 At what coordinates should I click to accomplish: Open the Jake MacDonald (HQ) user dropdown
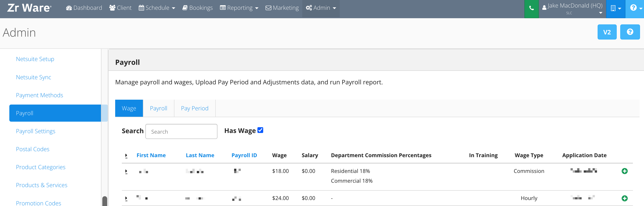(x=572, y=8)
